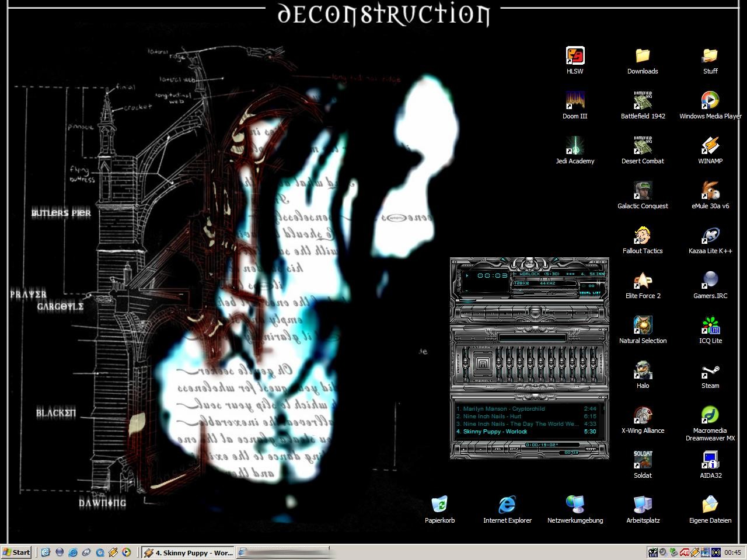Open eMule 30a v6 shortcut
Image resolution: width=747 pixels, height=560 pixels.
coord(710,195)
